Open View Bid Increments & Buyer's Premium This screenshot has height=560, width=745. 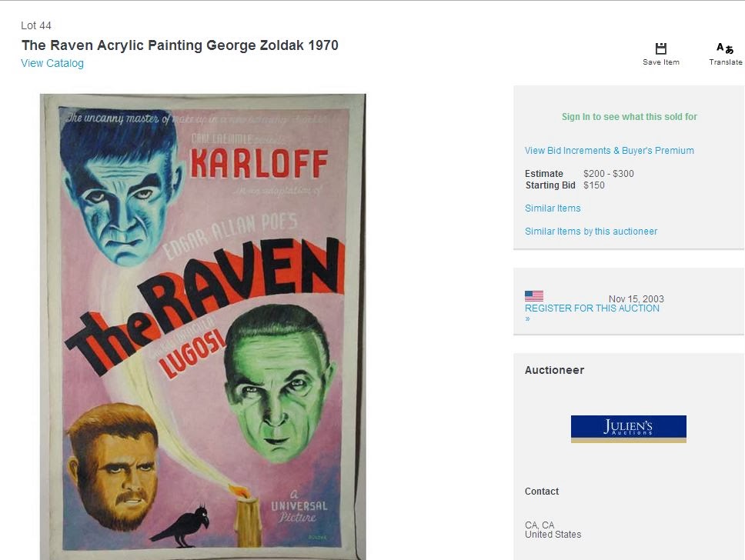609,151
